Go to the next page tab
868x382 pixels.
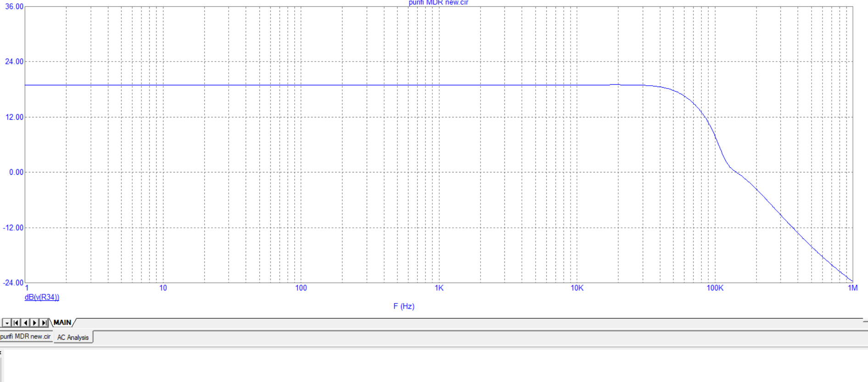(x=34, y=323)
